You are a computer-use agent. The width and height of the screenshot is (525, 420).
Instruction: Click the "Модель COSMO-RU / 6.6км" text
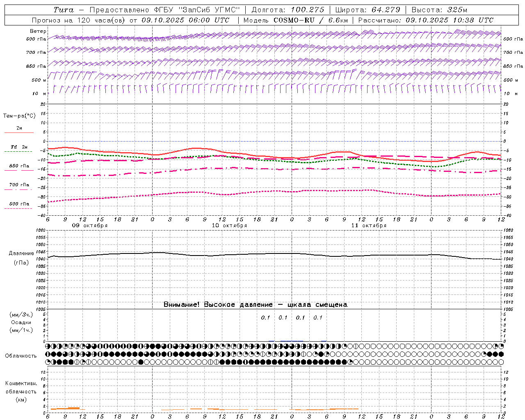pos(296,20)
